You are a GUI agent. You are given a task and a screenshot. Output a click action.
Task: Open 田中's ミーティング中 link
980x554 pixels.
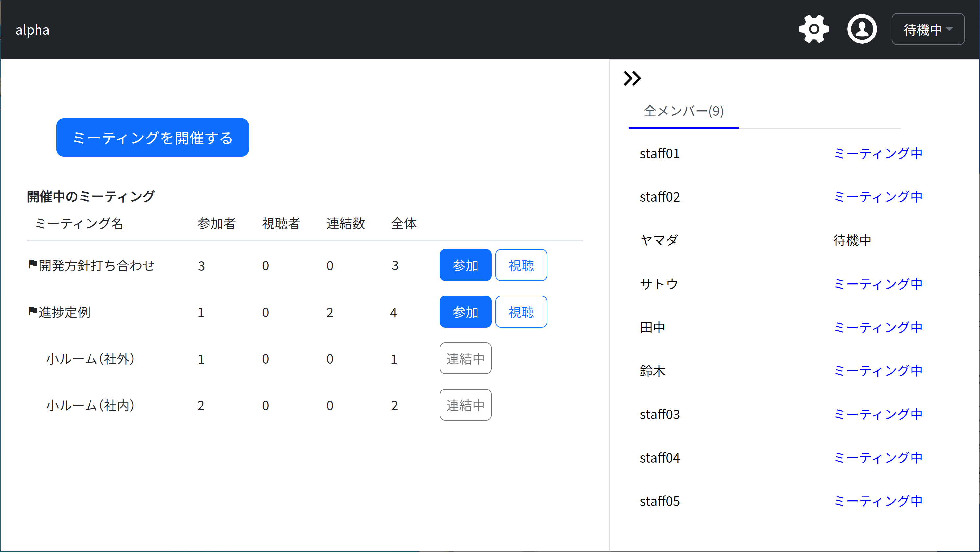878,328
